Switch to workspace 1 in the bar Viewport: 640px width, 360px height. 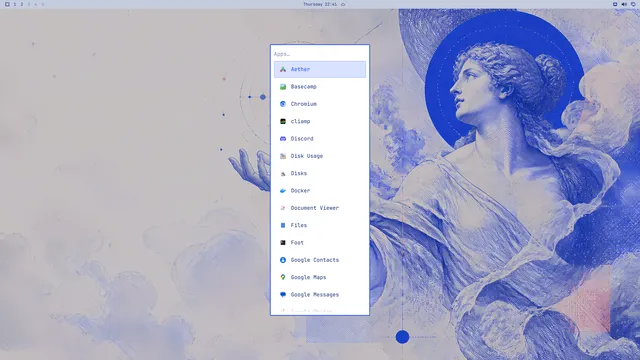pyautogui.click(x=15, y=4)
